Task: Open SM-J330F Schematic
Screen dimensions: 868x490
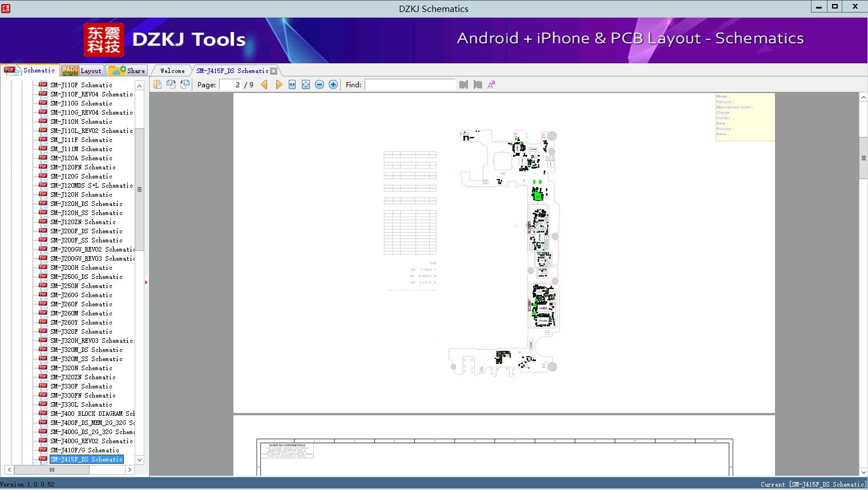Action: click(81, 386)
